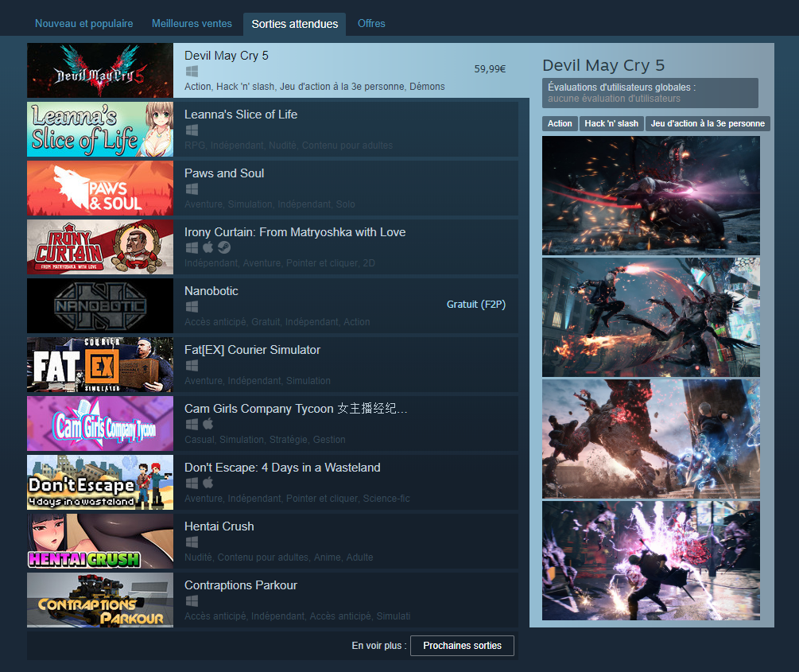The height and width of the screenshot is (672, 799).
Task: Click 'Aventure, Simulation, Indépendant, Solo' tags line
Action: (x=270, y=204)
